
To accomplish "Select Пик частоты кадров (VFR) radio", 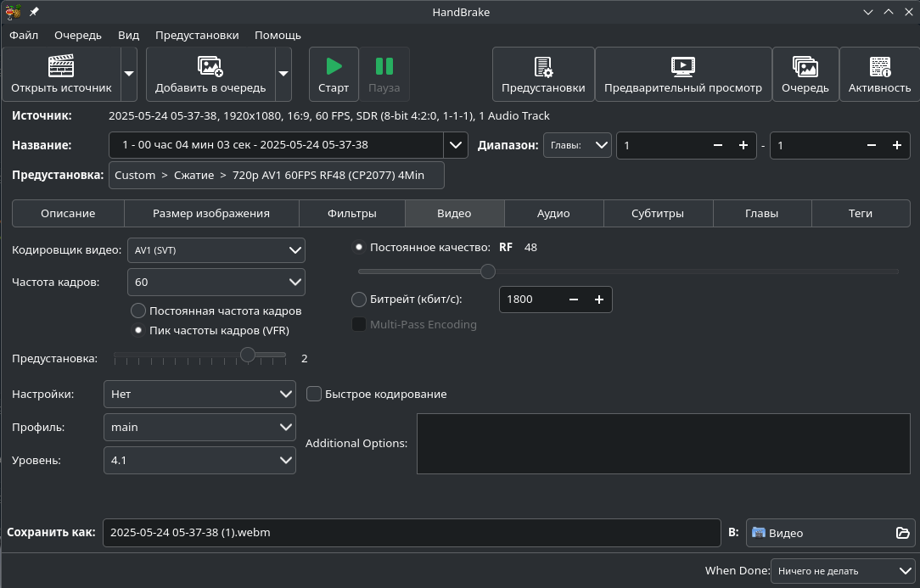I will click(x=137, y=330).
